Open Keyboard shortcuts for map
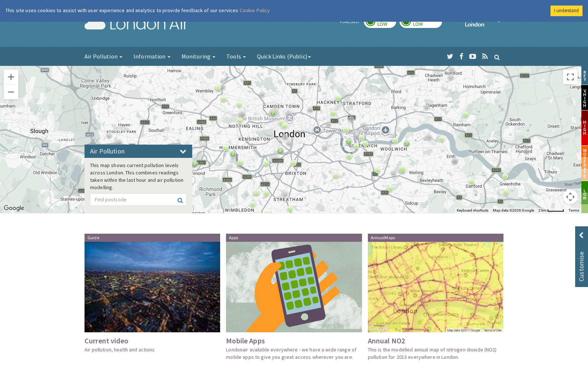588x368 pixels. [473, 210]
